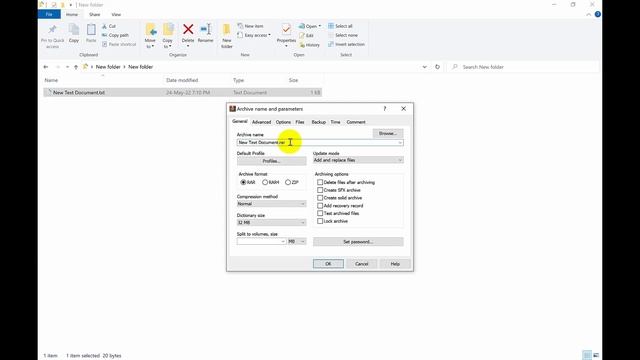
Task: Switch to the Options dialog tab
Action: point(283,122)
